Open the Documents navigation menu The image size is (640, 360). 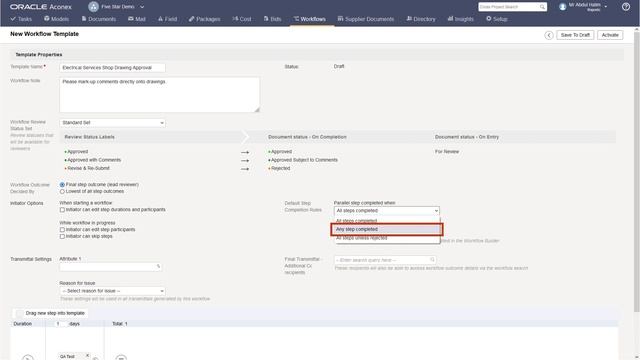99,19
